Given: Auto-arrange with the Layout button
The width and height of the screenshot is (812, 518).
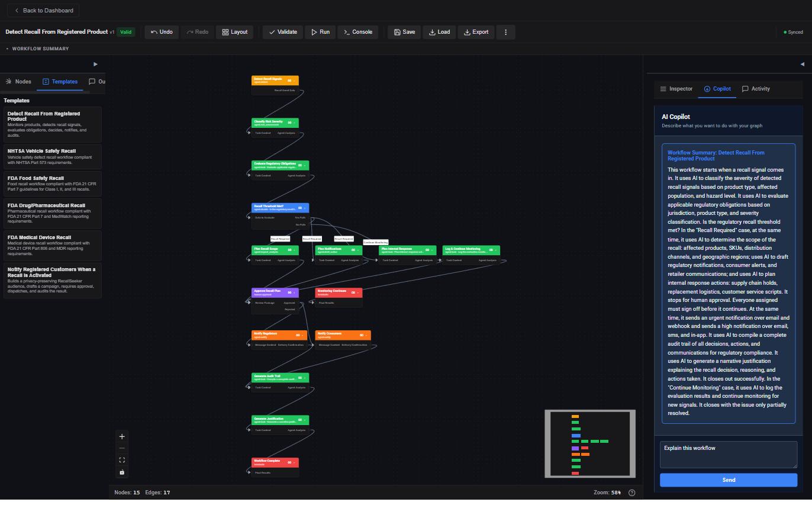Looking at the screenshot, I should pos(235,32).
